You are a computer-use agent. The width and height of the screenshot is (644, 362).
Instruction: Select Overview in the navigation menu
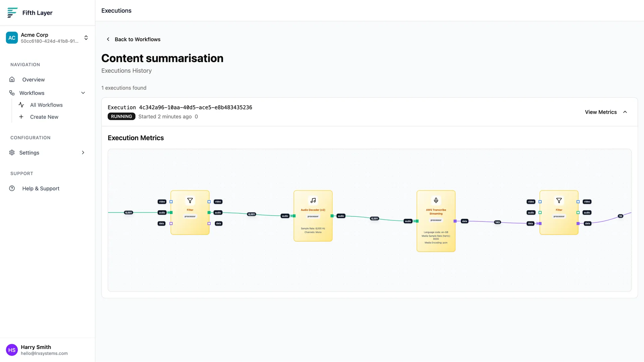click(x=33, y=80)
